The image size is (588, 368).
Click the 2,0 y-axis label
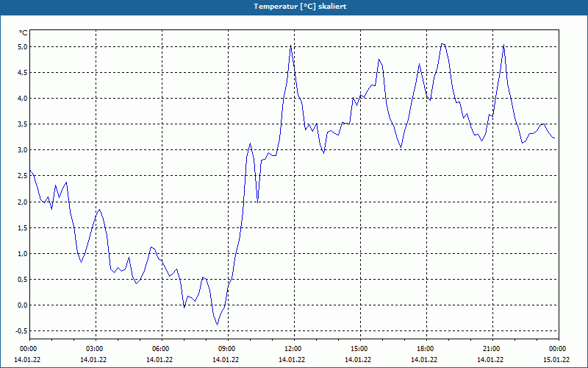click(x=23, y=202)
